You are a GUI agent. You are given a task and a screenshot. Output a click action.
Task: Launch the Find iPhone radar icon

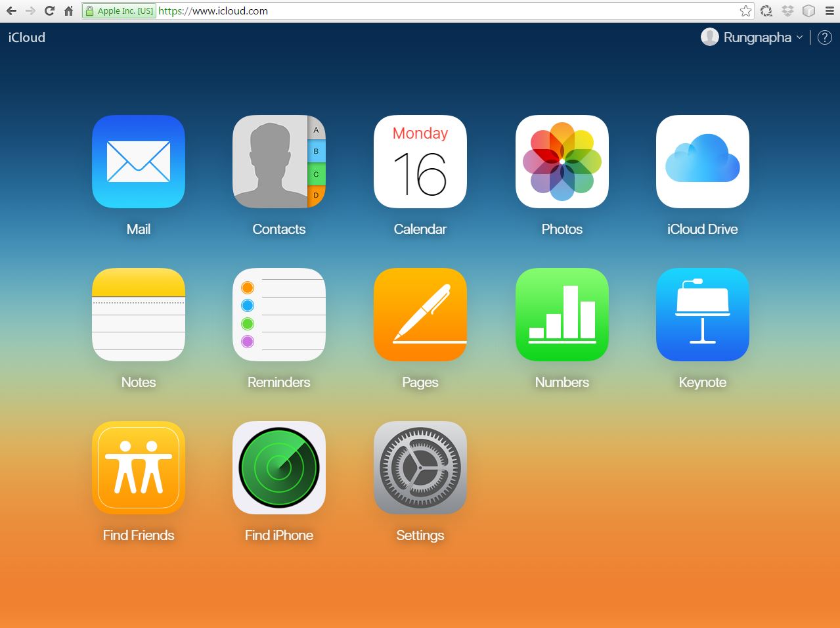coord(279,468)
